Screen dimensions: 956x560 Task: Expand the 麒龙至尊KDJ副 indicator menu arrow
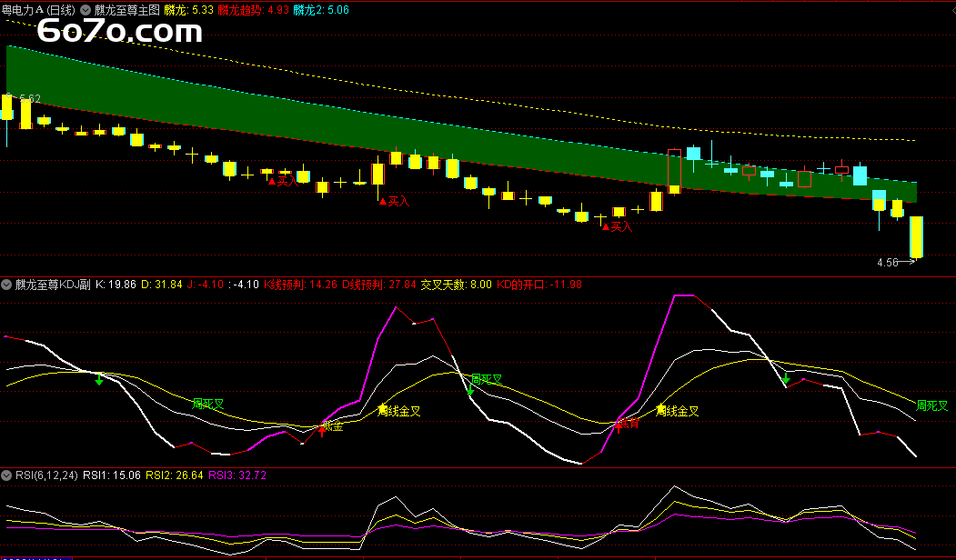tap(6, 284)
